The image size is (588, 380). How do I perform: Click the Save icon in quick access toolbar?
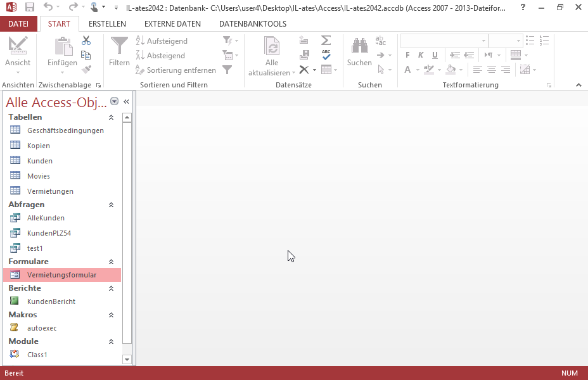(29, 7)
